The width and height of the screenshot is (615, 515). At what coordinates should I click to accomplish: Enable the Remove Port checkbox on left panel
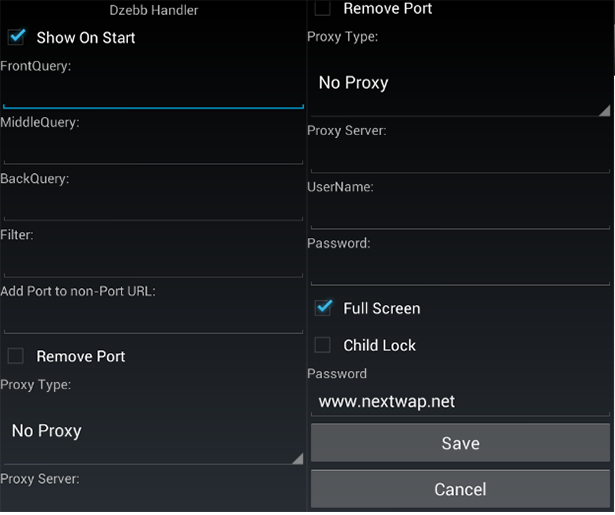(16, 356)
